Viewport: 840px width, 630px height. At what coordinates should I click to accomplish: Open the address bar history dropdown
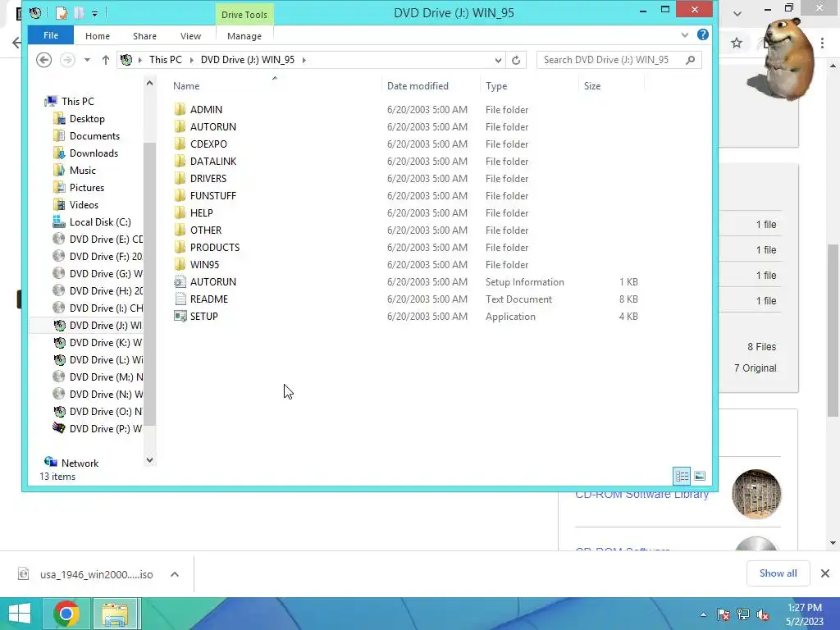coord(498,60)
